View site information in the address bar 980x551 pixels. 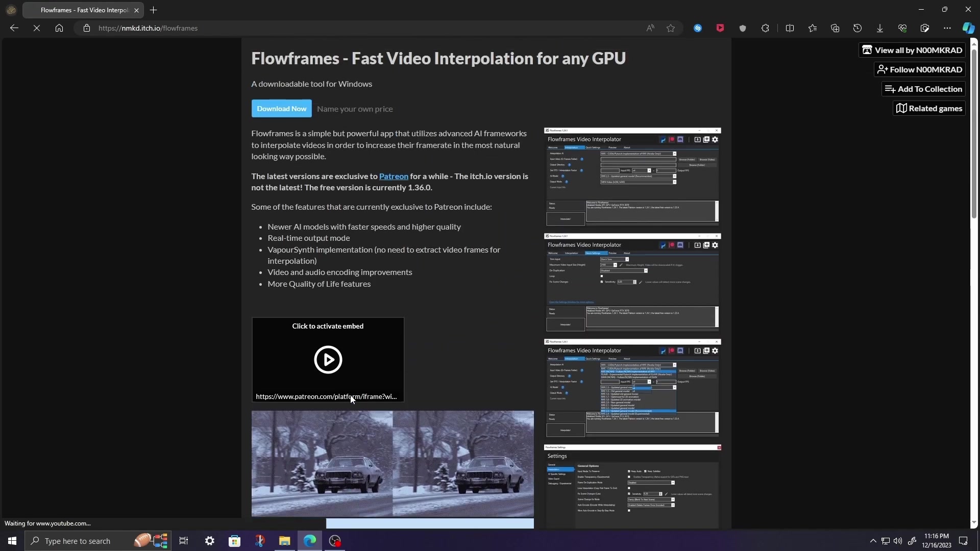[86, 28]
